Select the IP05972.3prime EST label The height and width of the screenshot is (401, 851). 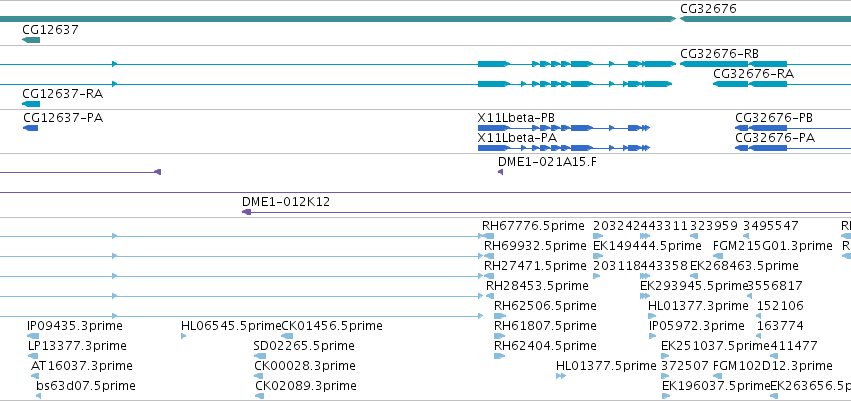[x=697, y=326]
